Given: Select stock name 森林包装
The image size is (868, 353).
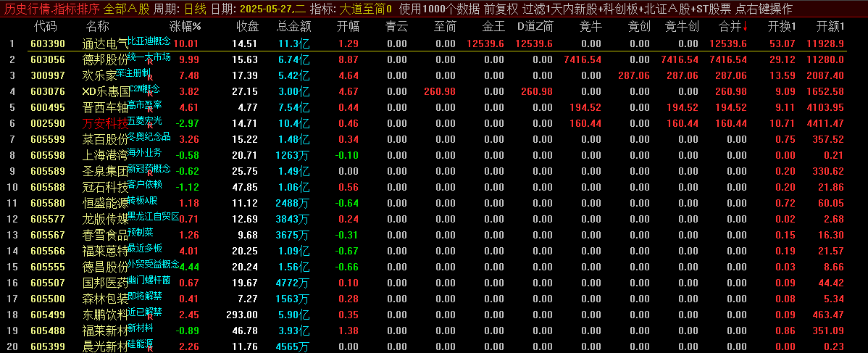Looking at the screenshot, I should 104,299.
